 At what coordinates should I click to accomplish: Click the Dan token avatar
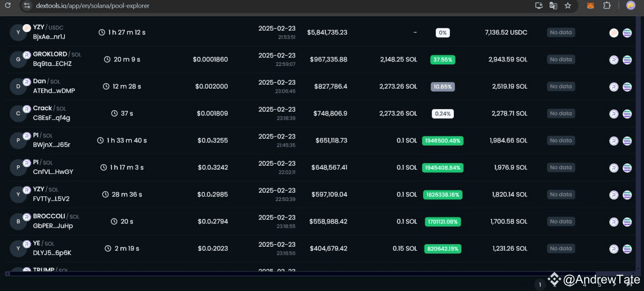[x=19, y=87]
